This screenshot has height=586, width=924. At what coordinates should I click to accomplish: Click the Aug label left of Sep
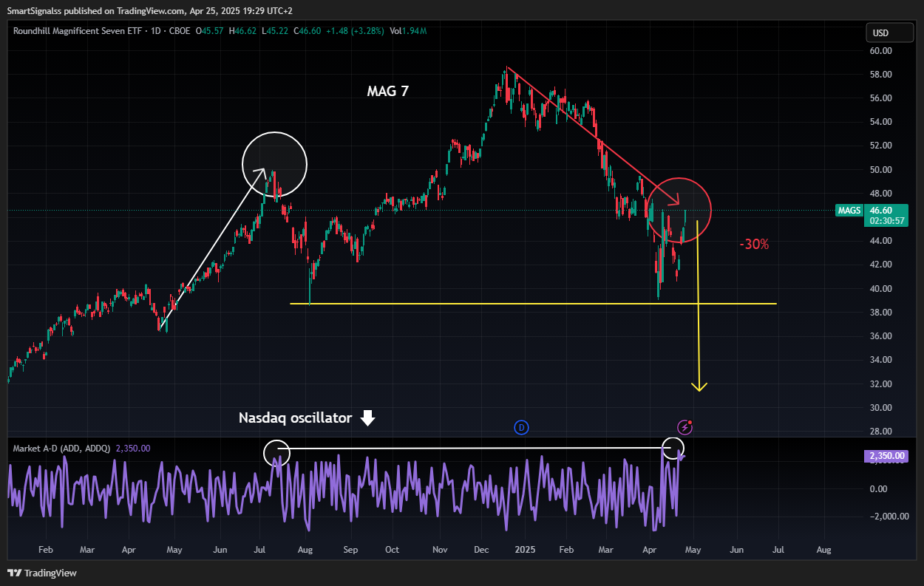(305, 550)
